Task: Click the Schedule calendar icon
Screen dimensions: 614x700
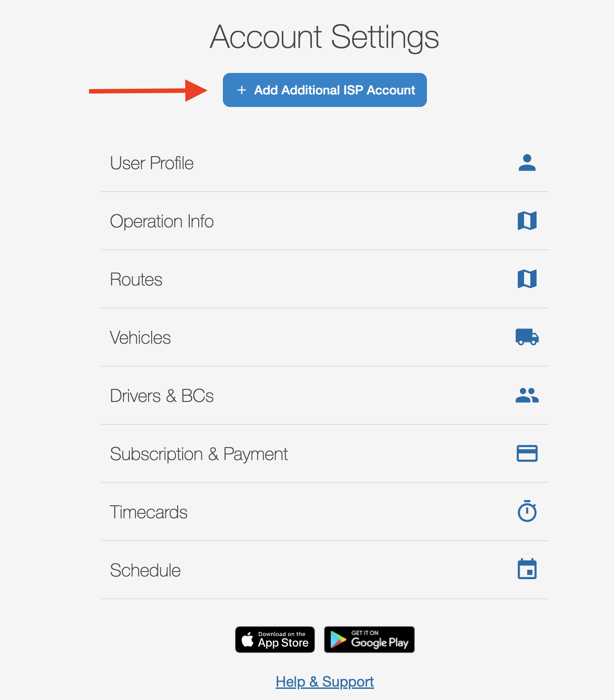Action: pyautogui.click(x=527, y=570)
